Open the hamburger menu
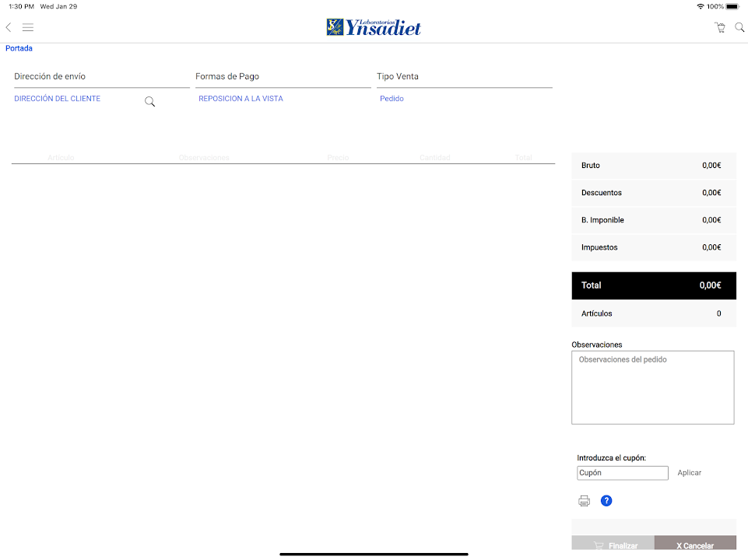The height and width of the screenshot is (560, 748). [x=28, y=27]
